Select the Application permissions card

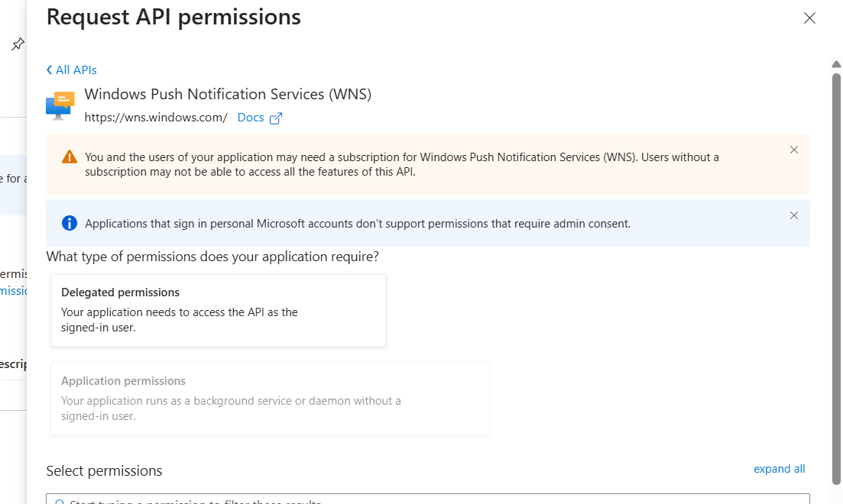[270, 398]
